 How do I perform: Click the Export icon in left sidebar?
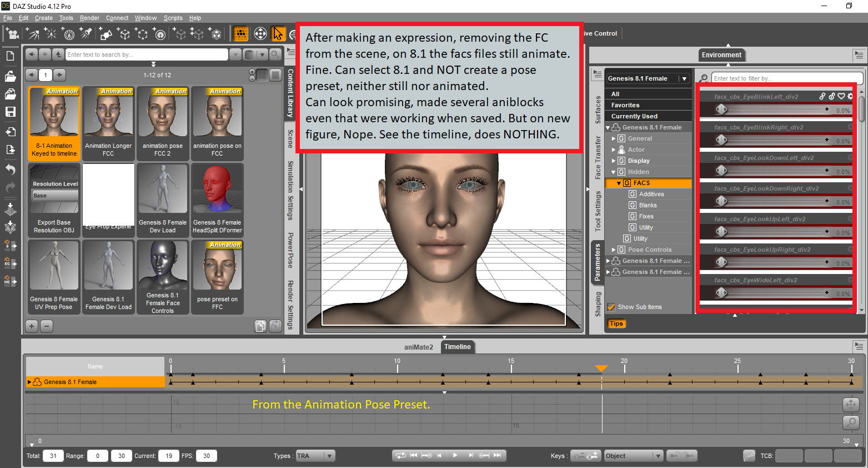point(9,149)
